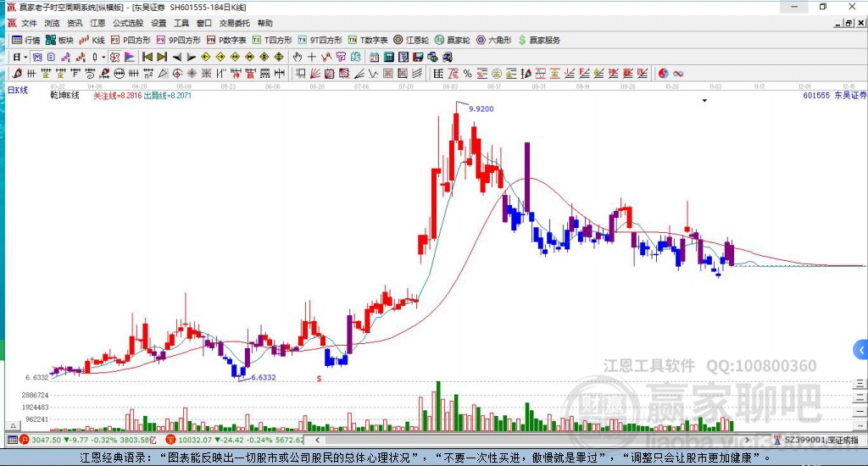Open the 六角形 tool
The width and height of the screenshot is (868, 466).
494,40
